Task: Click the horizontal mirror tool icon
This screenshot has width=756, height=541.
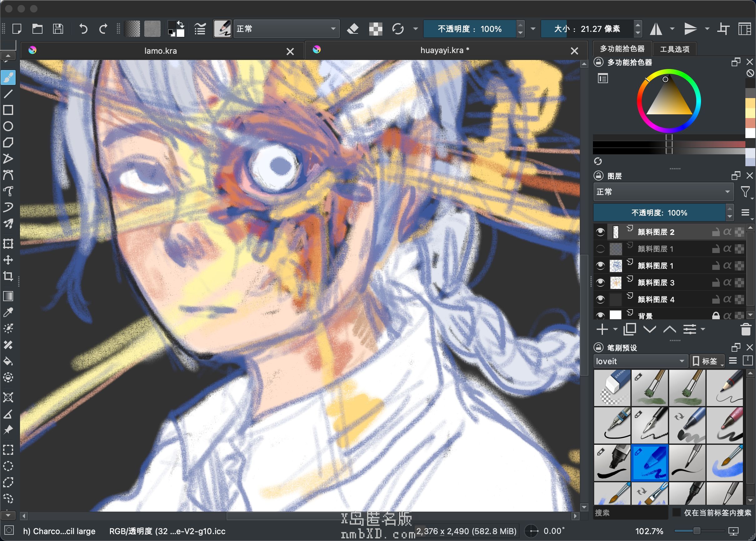Action: tap(656, 29)
